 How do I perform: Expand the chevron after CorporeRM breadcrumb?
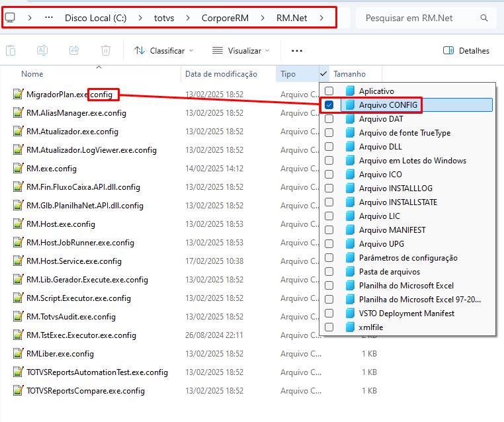tap(263, 18)
